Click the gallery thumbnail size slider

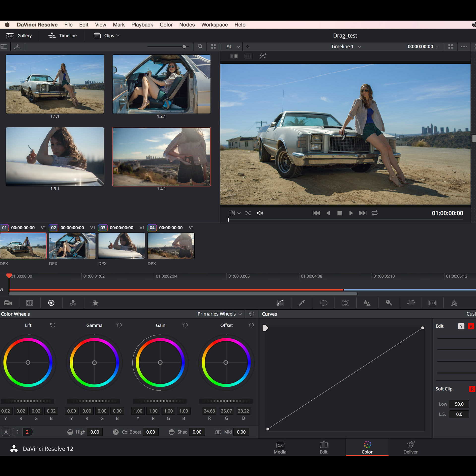(184, 47)
